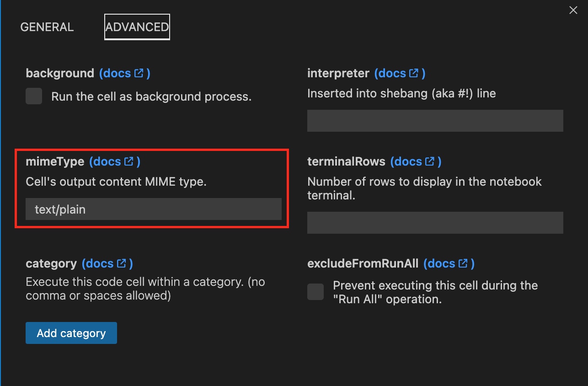This screenshot has width=588, height=386.
Task: Click into the interpreter input field
Action: click(435, 121)
